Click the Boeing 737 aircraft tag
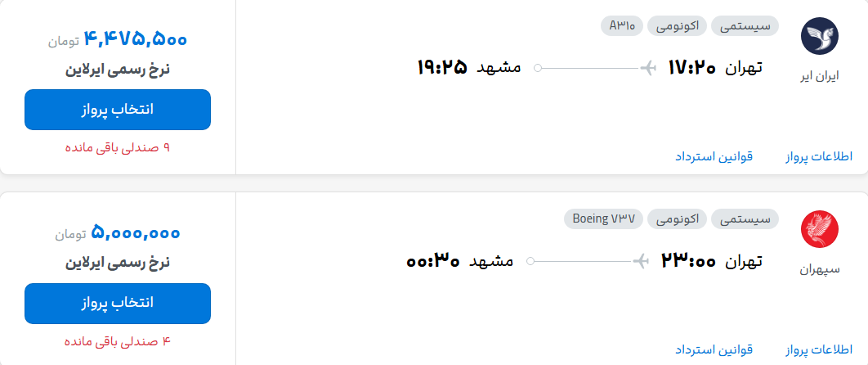 tap(603, 219)
